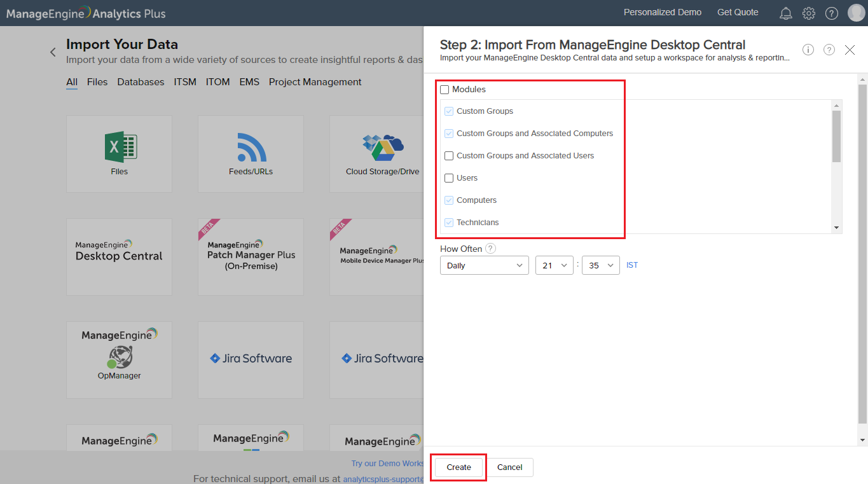The height and width of the screenshot is (484, 868).
Task: Switch to the ITSM tab
Action: [185, 82]
